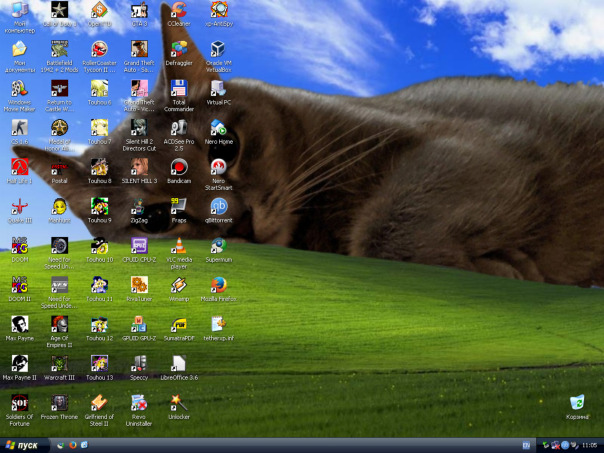Open the CS 1.6 icon
The image size is (604, 453).
[19, 128]
